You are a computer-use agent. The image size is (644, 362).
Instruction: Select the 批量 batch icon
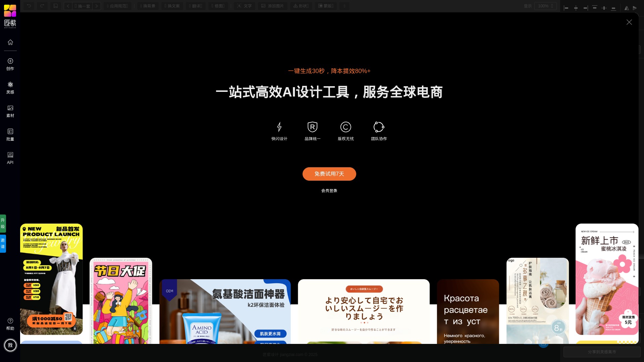[x=10, y=134]
